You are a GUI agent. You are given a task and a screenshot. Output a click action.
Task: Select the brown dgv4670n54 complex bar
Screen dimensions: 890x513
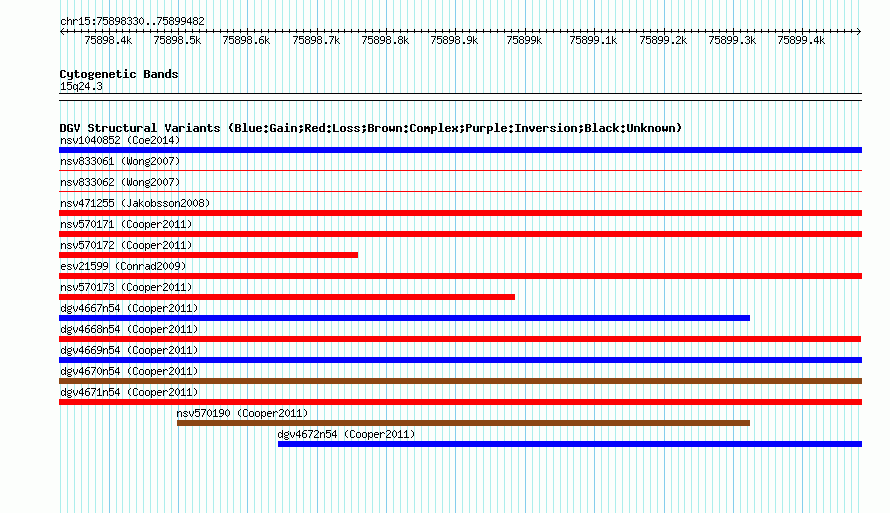460,381
